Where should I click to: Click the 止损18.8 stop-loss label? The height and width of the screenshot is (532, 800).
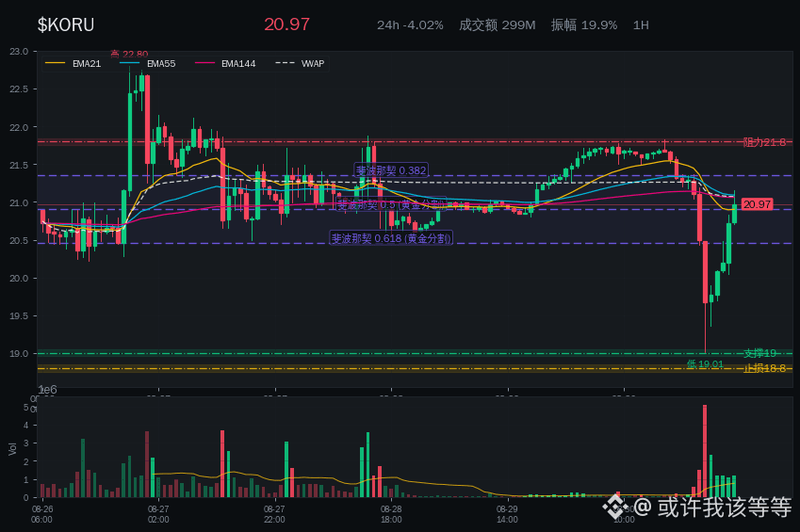coord(764,368)
